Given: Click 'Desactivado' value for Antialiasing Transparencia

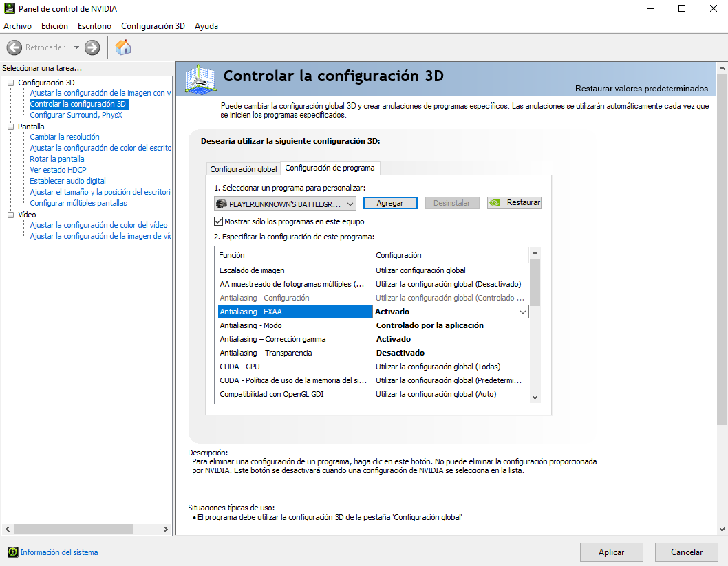Looking at the screenshot, I should click(400, 353).
